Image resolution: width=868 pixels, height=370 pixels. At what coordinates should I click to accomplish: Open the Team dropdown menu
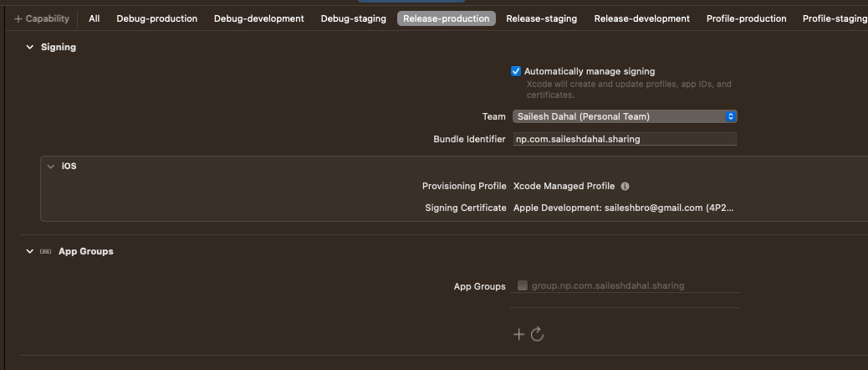(x=625, y=116)
